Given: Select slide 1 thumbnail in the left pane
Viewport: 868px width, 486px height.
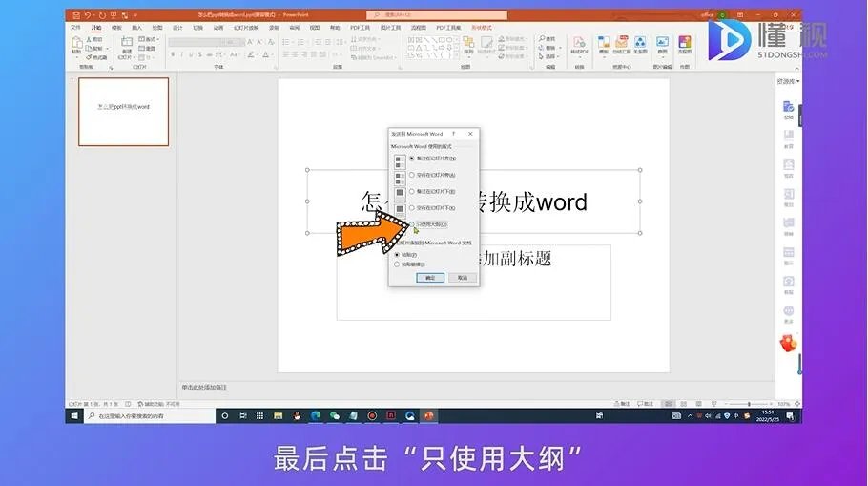Looking at the screenshot, I should (123, 112).
